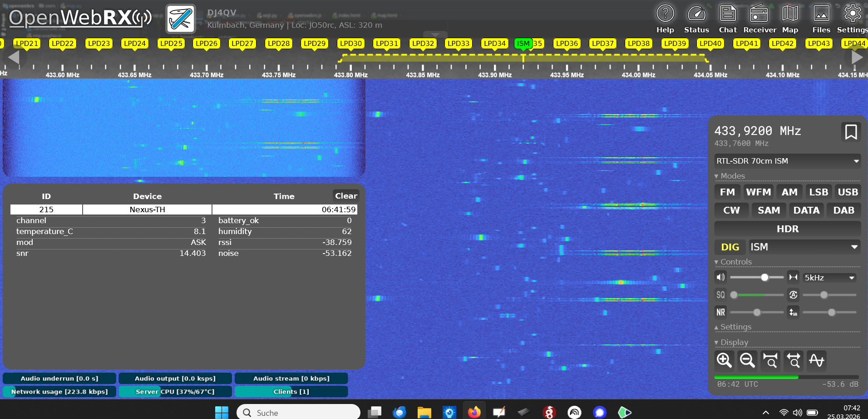Open the 5kHz tuning step dropdown
Screen dimensions: 868x419
click(829, 278)
